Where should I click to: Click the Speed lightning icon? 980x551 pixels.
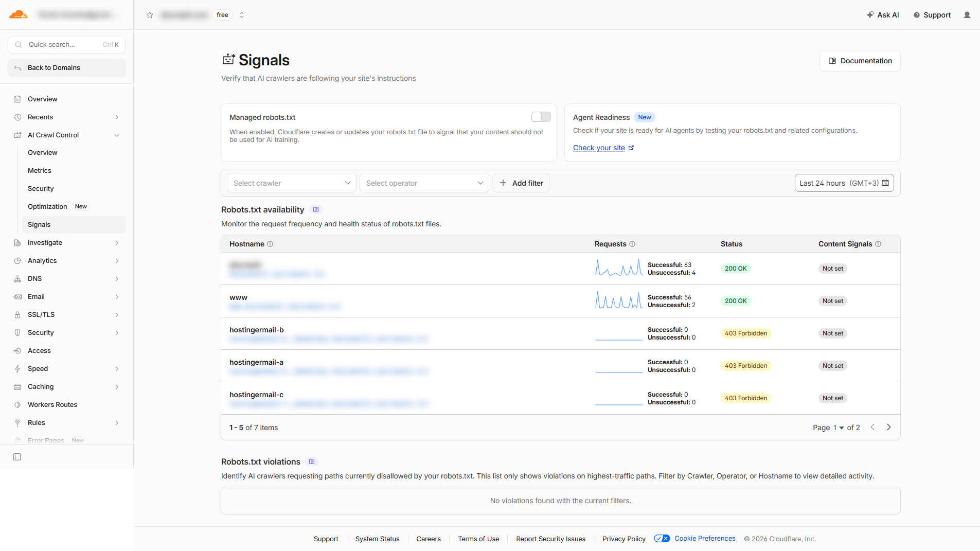[17, 369]
